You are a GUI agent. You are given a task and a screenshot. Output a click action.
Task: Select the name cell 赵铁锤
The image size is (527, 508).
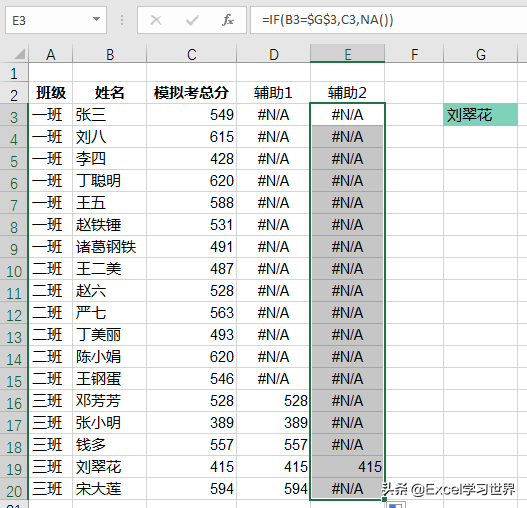point(110,225)
